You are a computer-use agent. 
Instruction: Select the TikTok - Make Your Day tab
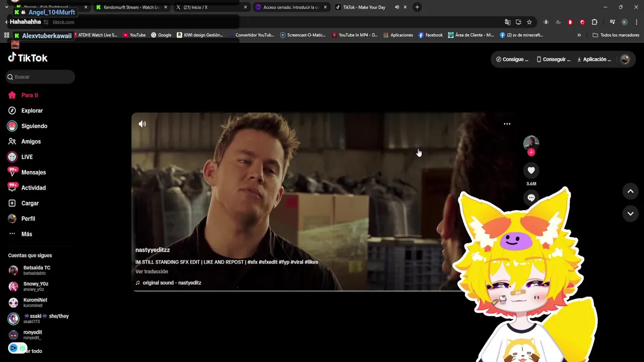click(364, 7)
